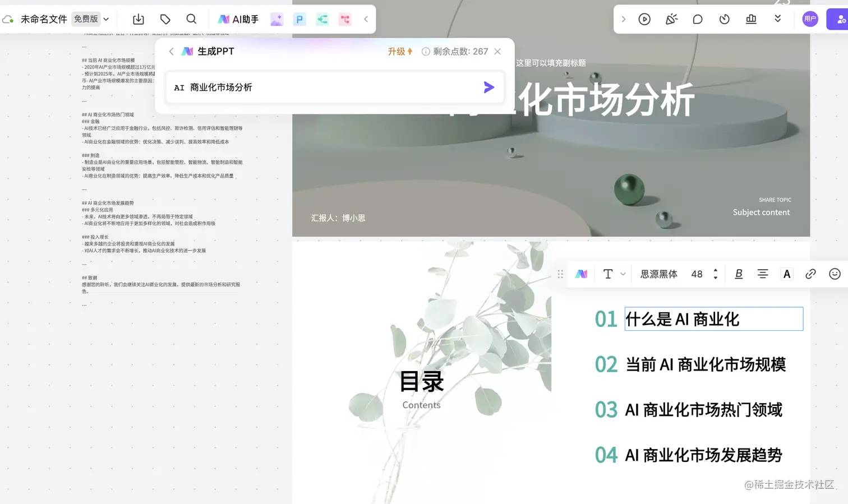
Task: Submit the prompt with the purple send arrow
Action: tap(488, 87)
